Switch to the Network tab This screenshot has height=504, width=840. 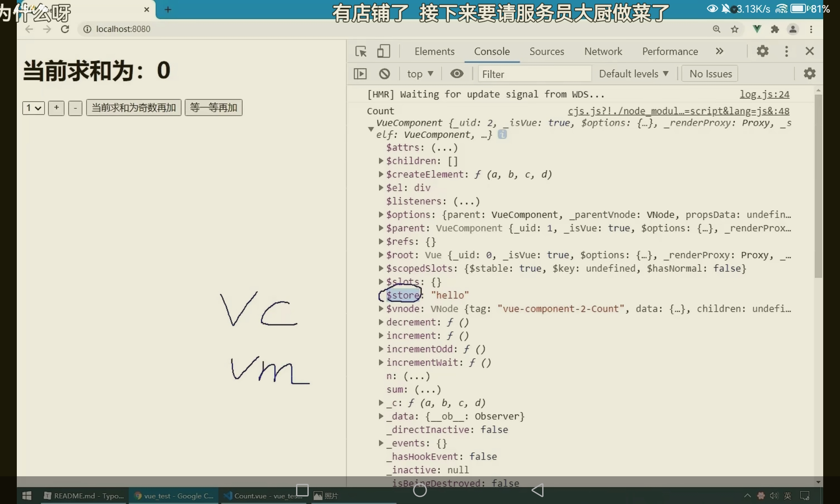603,51
